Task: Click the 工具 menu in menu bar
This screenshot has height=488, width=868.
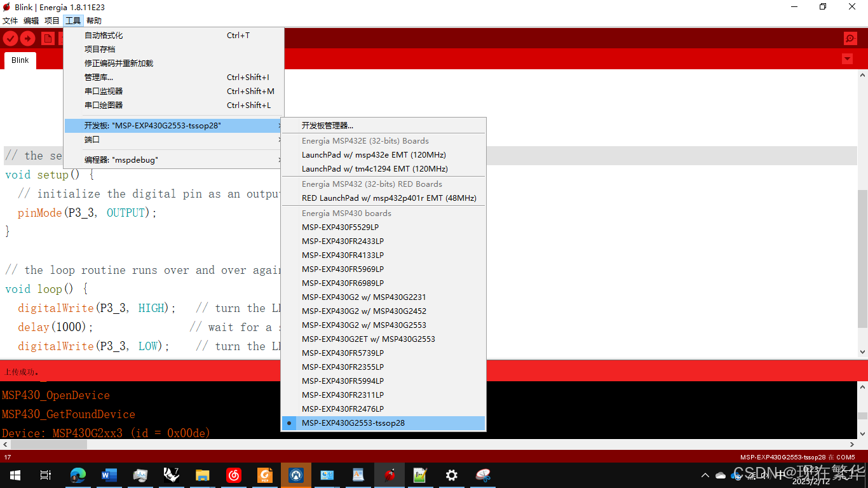Action: [73, 21]
